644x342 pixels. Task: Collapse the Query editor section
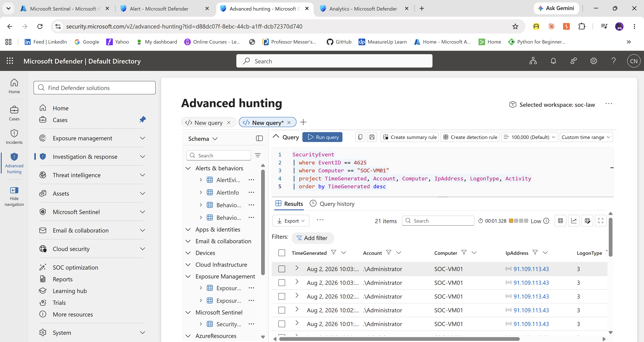coord(276,136)
